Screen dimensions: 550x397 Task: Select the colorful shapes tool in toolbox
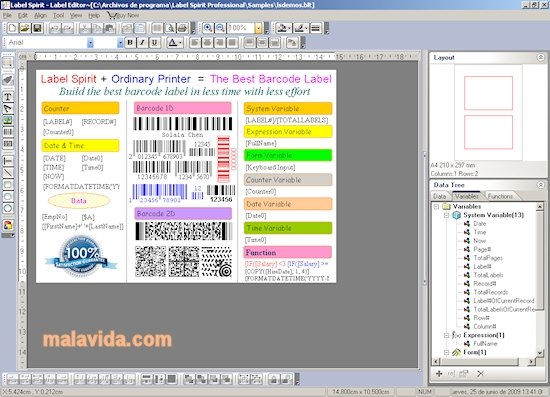point(8,225)
